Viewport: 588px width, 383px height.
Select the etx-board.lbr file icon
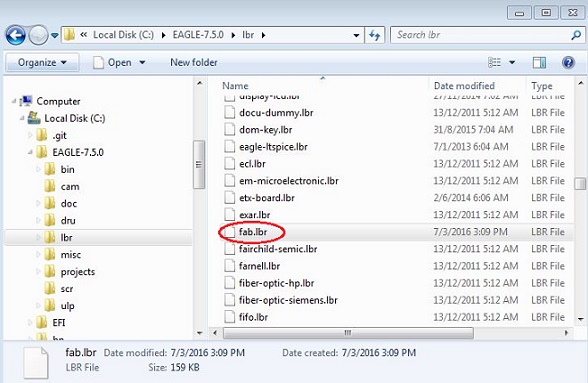[230, 198]
